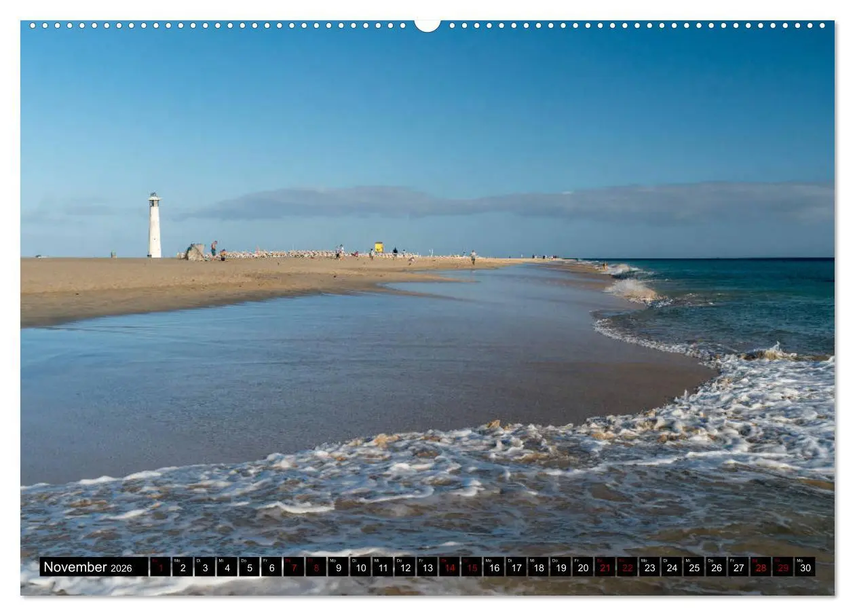Select red day 7 in the calendar strip
This screenshot has width=855, height=616.
tap(294, 567)
